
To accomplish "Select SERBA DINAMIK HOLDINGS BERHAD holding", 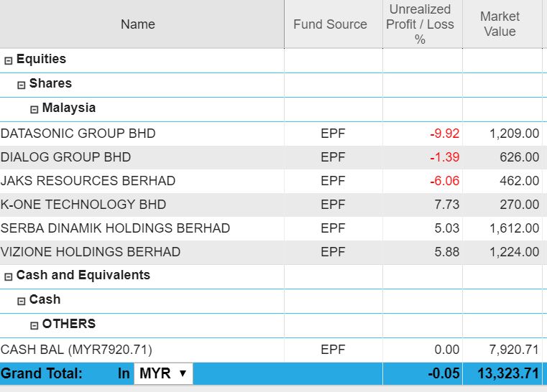I will coord(115,228).
